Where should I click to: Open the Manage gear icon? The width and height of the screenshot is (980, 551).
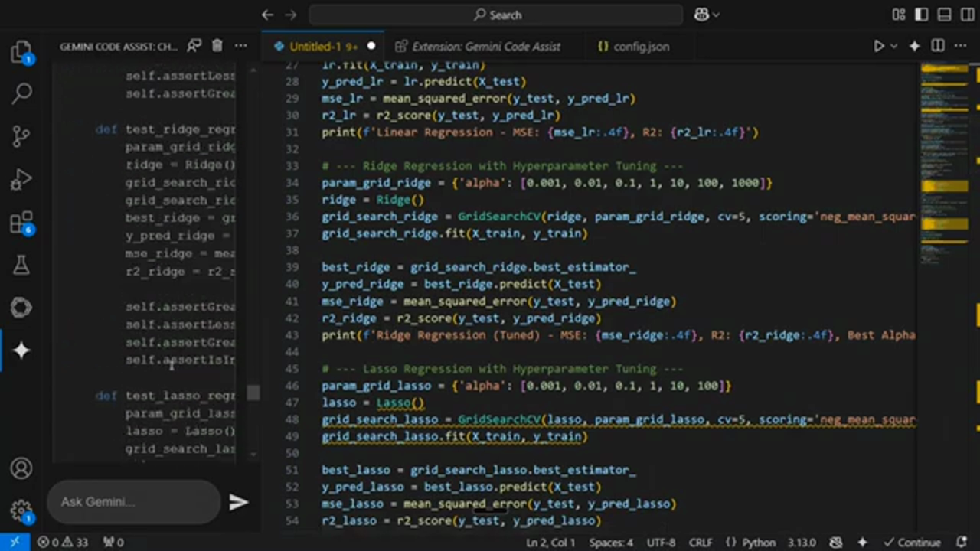click(21, 511)
